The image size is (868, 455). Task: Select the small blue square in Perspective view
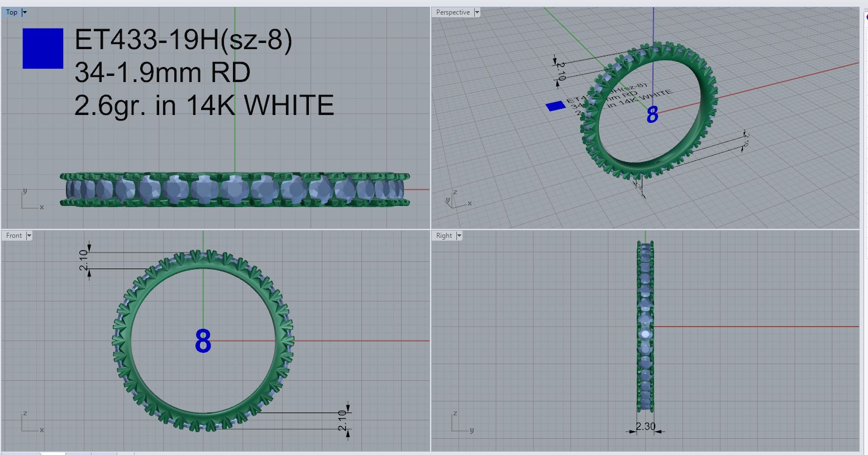coord(555,106)
